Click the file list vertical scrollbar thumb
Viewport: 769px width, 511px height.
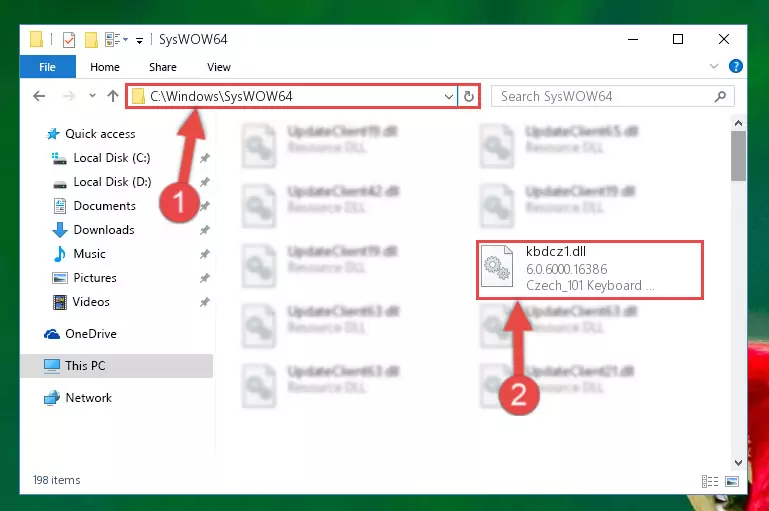coord(738,156)
